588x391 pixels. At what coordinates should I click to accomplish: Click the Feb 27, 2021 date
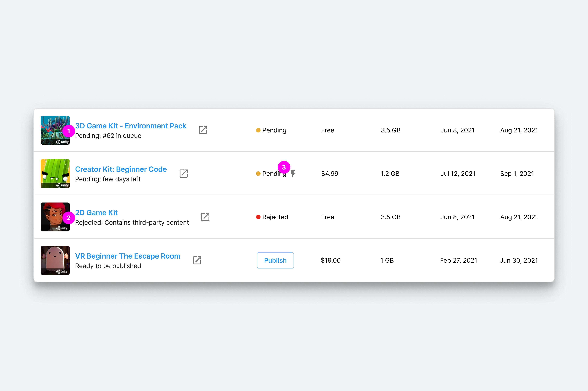point(458,260)
